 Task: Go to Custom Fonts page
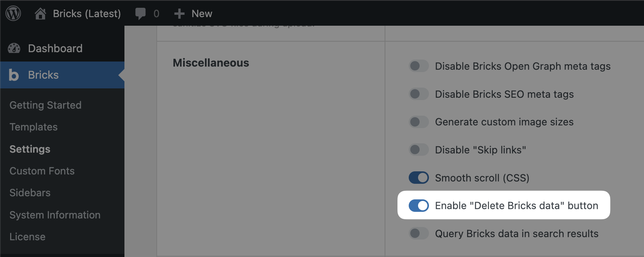[42, 171]
